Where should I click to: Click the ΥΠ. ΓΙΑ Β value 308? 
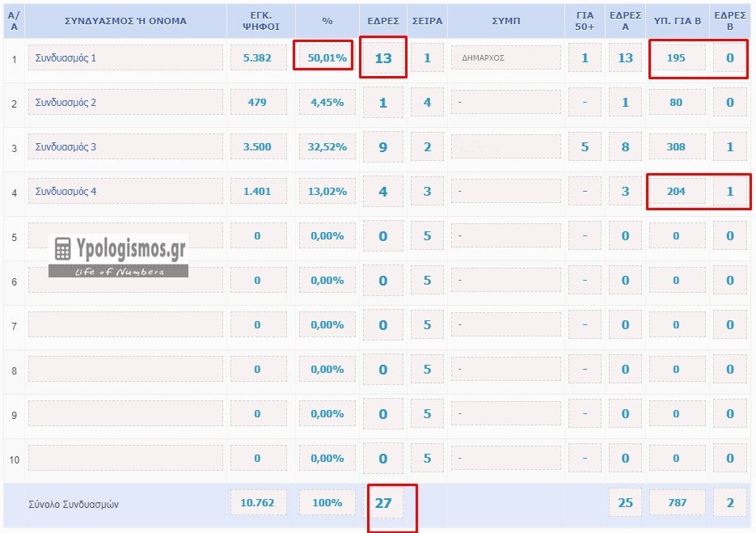pos(677,146)
